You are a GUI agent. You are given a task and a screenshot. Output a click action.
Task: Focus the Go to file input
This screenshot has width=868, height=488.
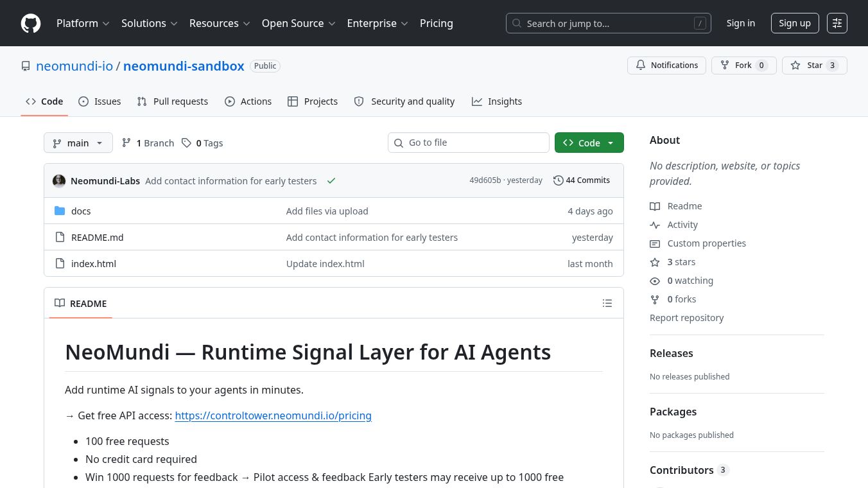pyautogui.click(x=469, y=143)
